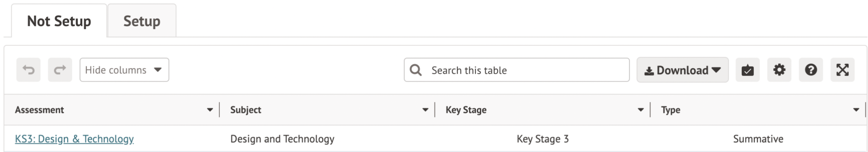This screenshot has width=868, height=152.
Task: Expand Subject column filter arrow
Action: [425, 110]
